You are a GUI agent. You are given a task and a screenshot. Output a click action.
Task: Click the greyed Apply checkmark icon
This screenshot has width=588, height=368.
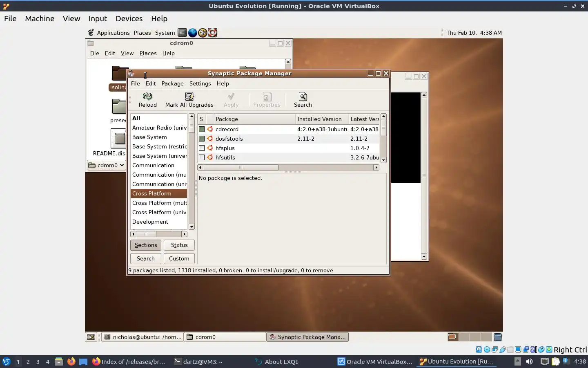tap(231, 96)
